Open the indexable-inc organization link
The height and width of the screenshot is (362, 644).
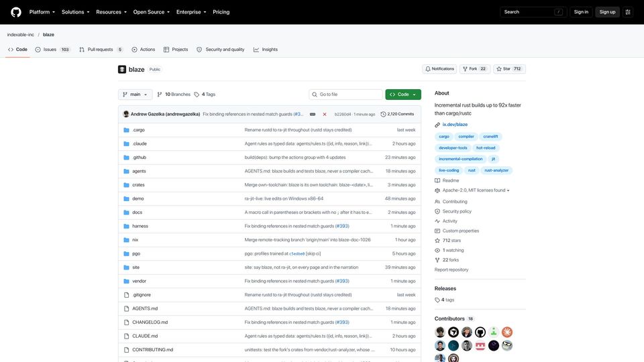coord(21,34)
